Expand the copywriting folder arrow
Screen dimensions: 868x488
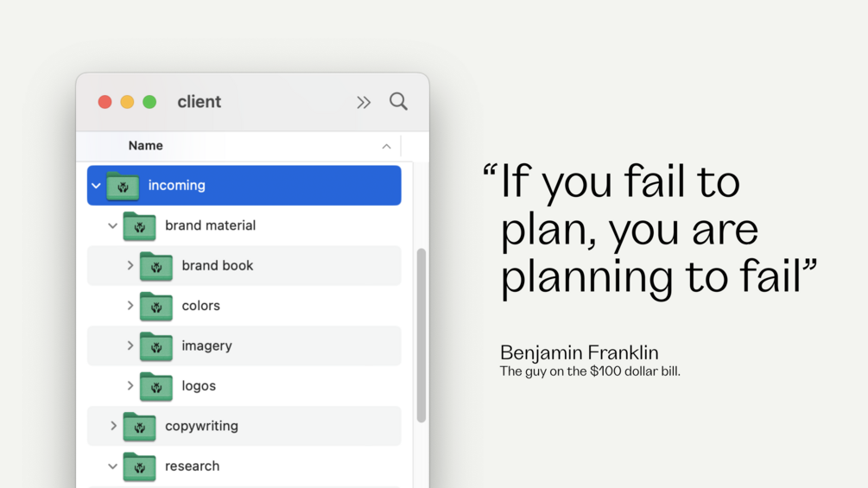click(x=113, y=426)
